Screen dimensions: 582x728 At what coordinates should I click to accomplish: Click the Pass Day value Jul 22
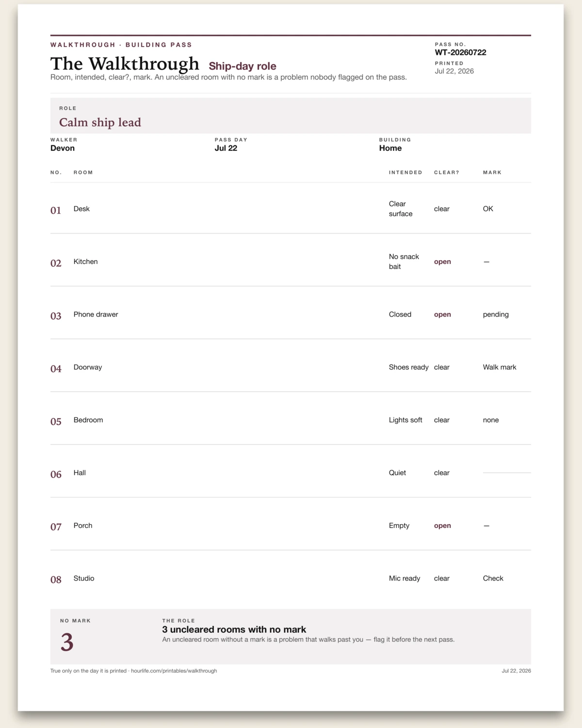tap(226, 148)
